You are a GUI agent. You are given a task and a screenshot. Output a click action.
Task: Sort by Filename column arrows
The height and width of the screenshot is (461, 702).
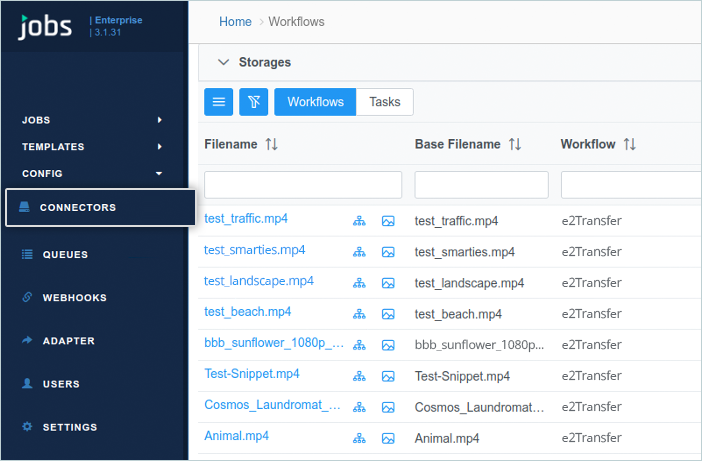click(x=271, y=145)
